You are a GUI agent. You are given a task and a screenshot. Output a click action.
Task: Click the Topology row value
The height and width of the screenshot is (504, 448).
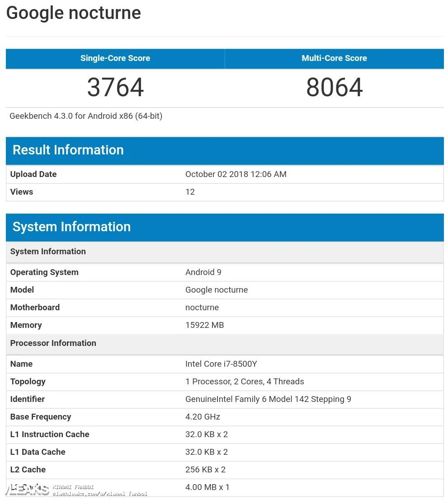(x=245, y=382)
